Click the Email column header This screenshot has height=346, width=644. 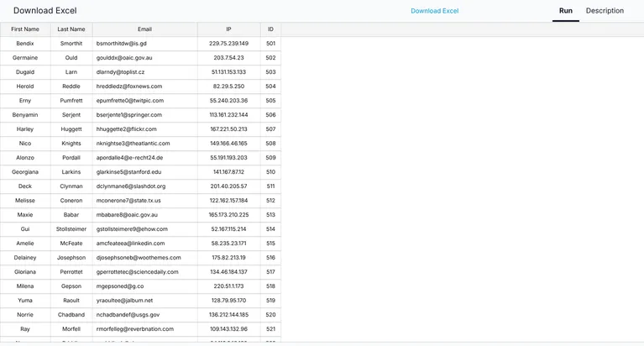pos(145,29)
